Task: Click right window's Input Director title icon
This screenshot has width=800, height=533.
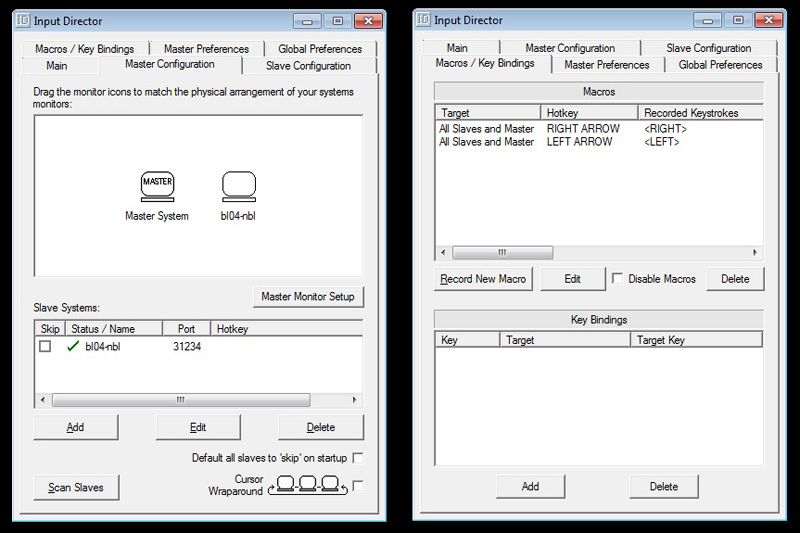Action: [422, 19]
